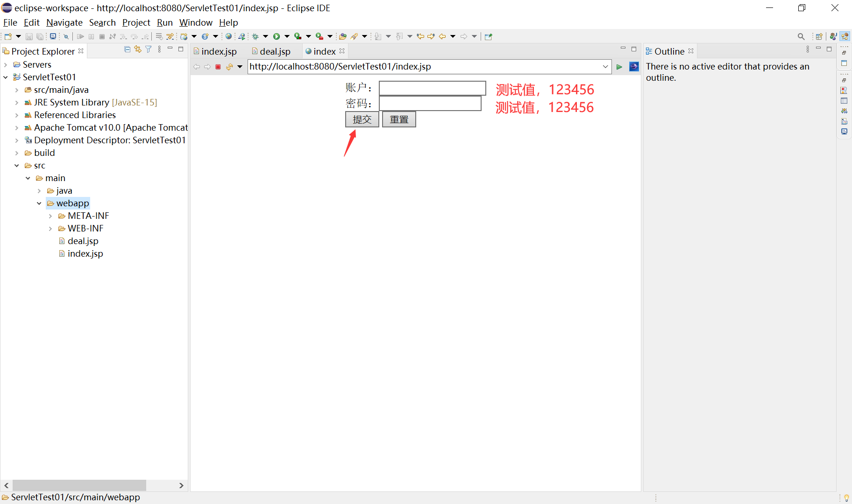Screen dimensions: 852x504
Task: Open the Run dropdown arrow for launch configurations
Action: click(287, 36)
